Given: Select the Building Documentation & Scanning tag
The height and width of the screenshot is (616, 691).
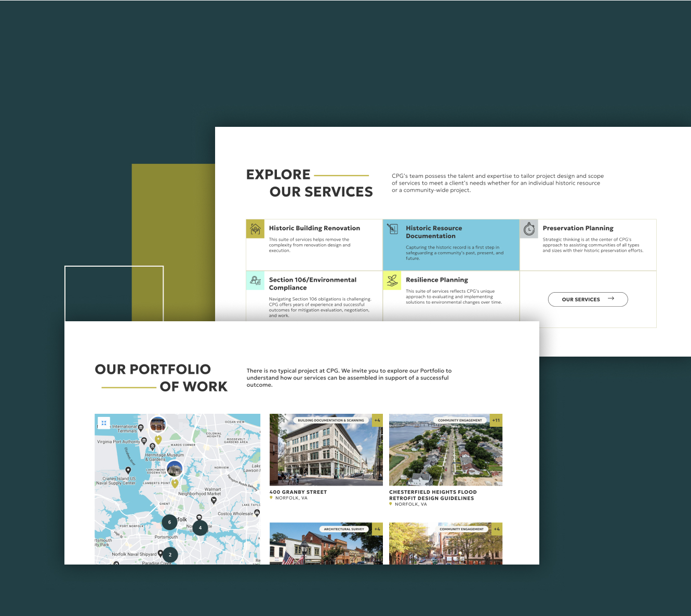Looking at the screenshot, I should coord(331,420).
